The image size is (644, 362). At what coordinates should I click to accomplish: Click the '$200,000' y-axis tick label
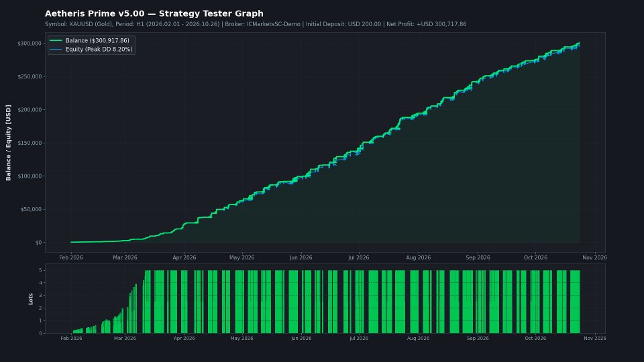pyautogui.click(x=29, y=109)
